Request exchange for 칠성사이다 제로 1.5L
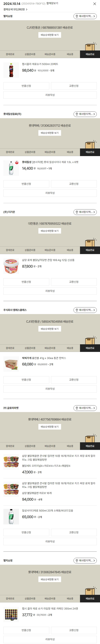Screen dimensions: 100x644 click(x=74, y=184)
